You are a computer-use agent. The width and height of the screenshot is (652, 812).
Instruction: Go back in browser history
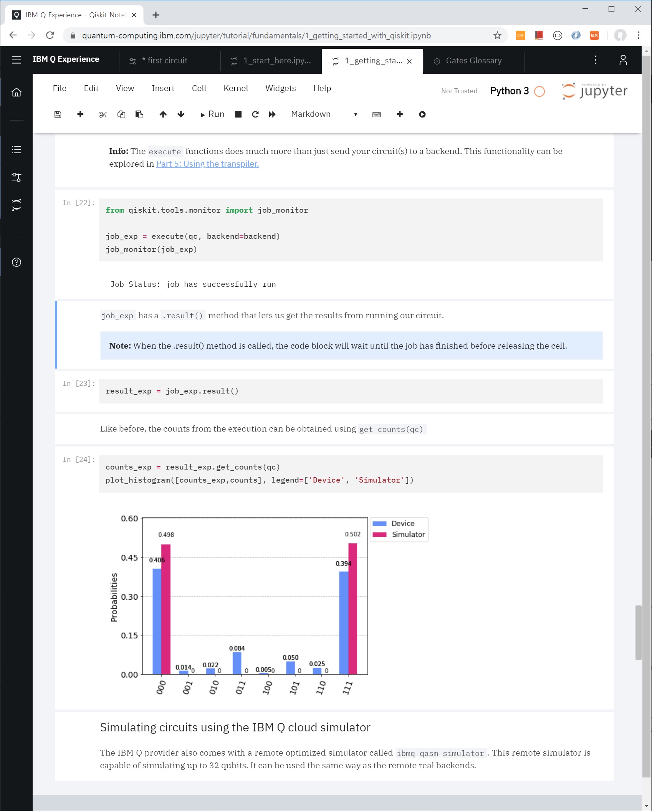pos(13,36)
